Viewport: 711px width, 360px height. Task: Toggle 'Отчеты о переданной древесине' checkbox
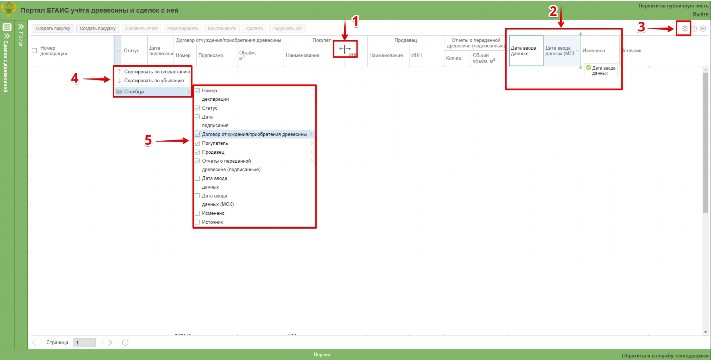(x=197, y=161)
